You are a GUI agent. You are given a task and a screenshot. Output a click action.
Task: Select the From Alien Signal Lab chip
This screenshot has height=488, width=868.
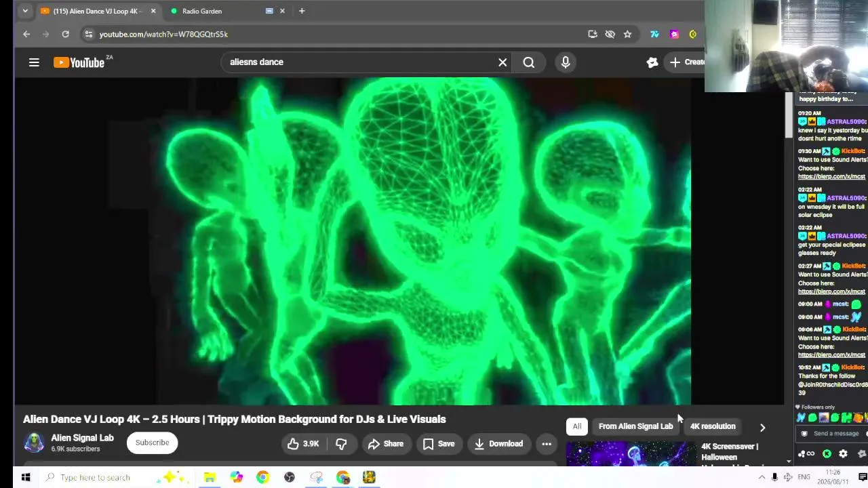(635, 426)
